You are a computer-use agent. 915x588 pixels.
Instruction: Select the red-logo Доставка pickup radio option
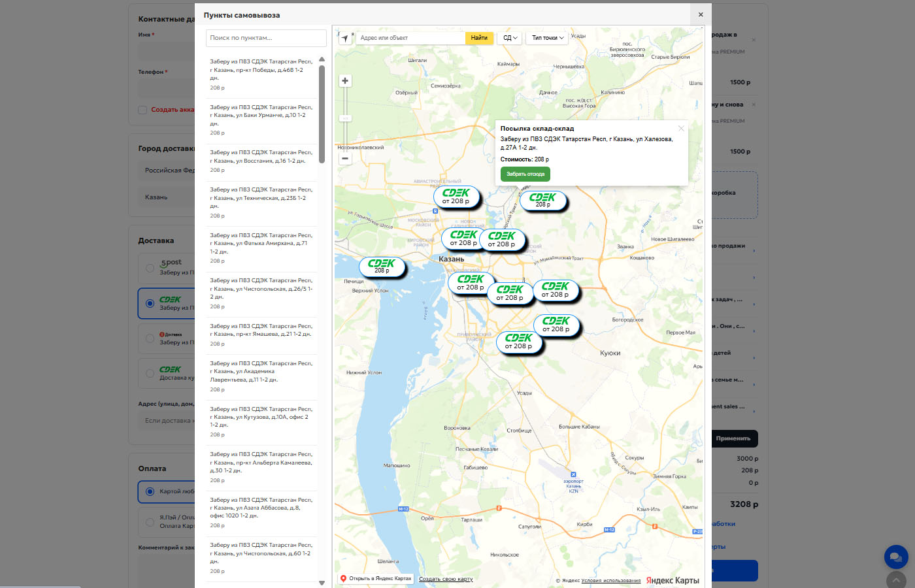(x=150, y=338)
